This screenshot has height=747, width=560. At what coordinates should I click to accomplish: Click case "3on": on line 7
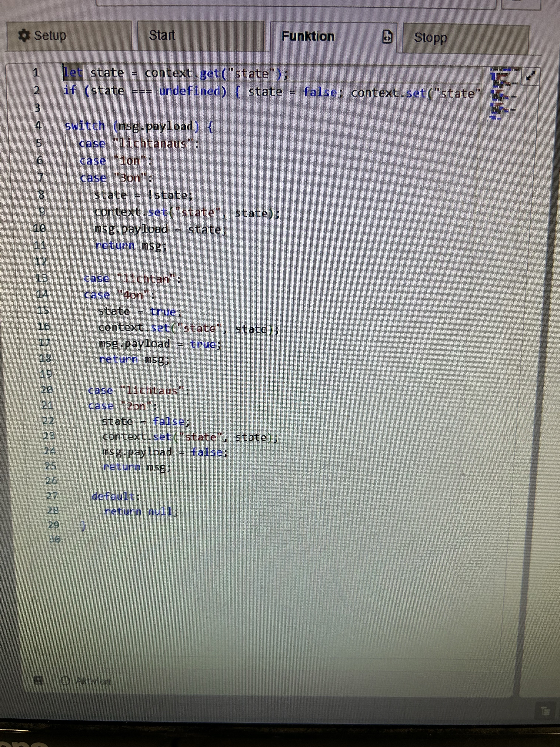(116, 178)
